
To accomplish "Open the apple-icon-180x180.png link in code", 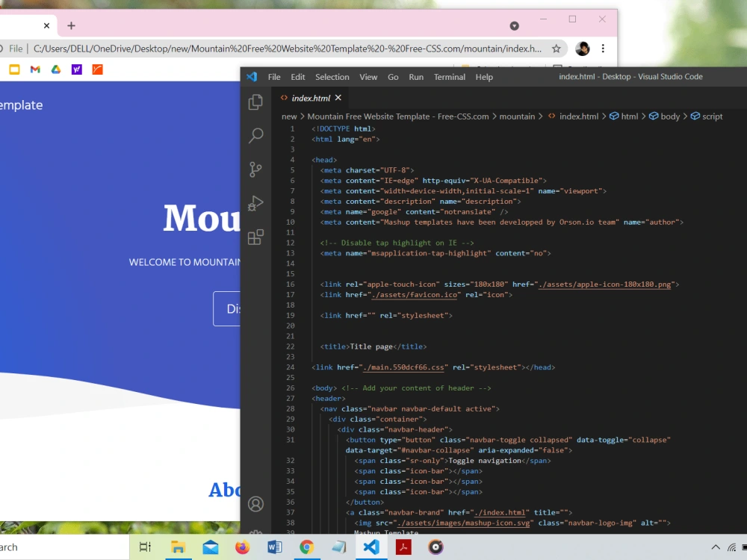I will click(604, 284).
